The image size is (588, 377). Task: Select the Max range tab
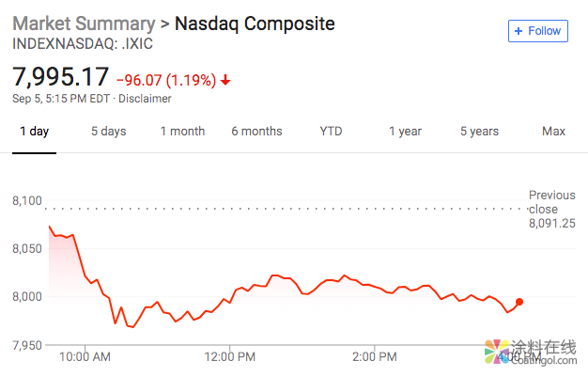click(553, 132)
